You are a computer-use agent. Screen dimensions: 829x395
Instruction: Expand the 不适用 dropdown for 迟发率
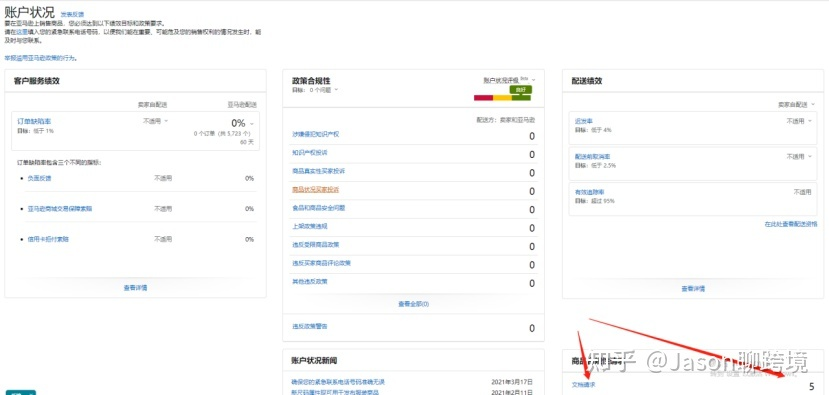[799, 121]
